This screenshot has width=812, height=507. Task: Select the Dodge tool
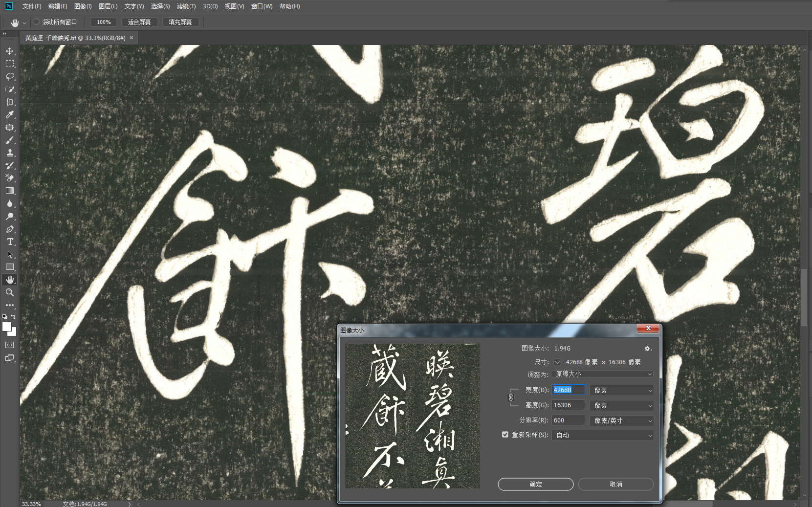tap(10, 216)
